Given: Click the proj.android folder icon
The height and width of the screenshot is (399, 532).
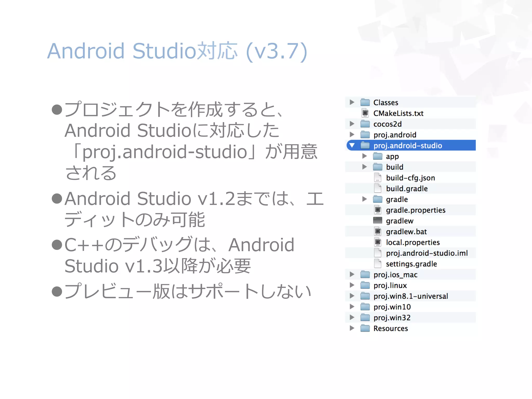Looking at the screenshot, I should 365,135.
